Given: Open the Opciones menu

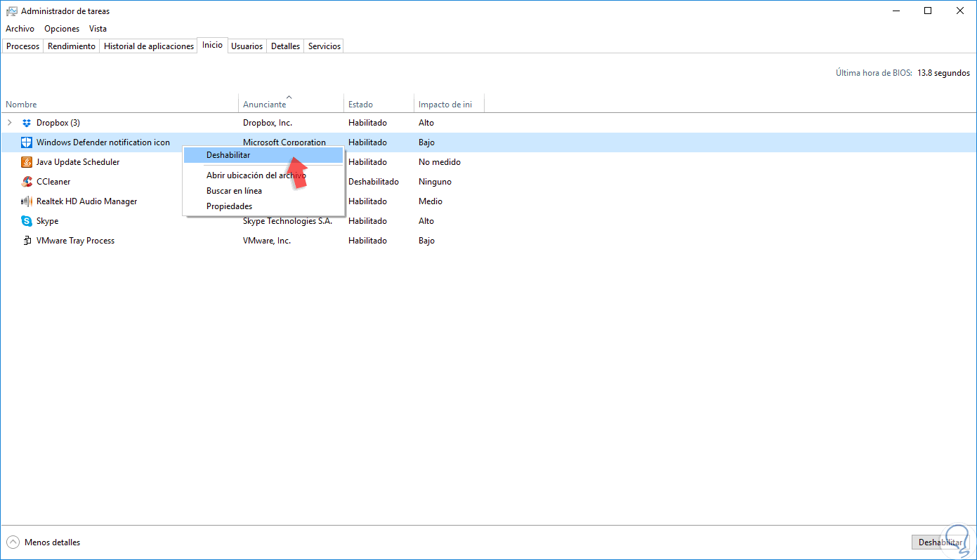Looking at the screenshot, I should click(x=61, y=29).
